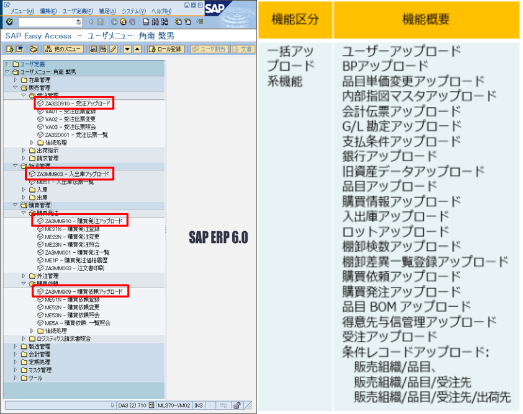Select the ME22N purchase order change entry
Screen dimensions: 523x414
click(68, 237)
